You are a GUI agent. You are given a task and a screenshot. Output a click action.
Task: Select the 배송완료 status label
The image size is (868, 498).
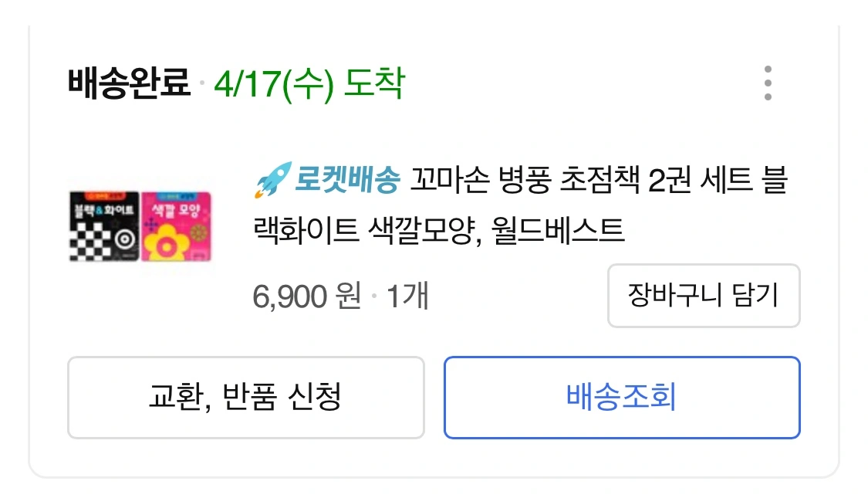click(129, 83)
